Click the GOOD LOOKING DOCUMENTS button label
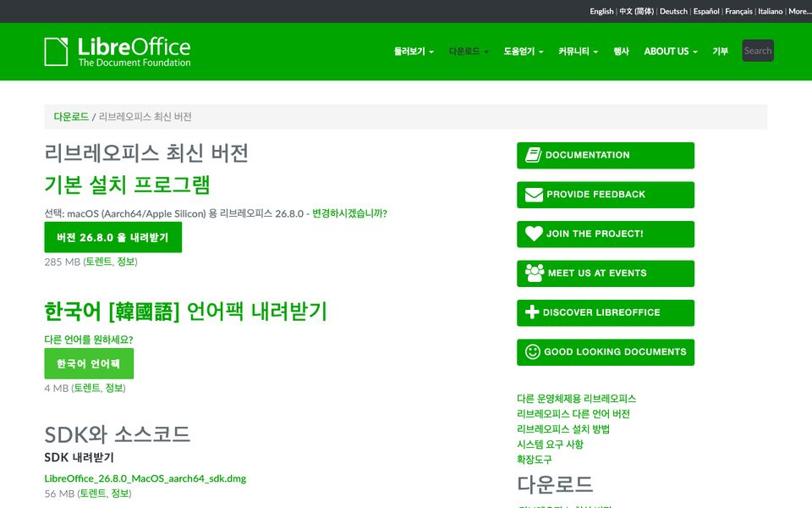The height and width of the screenshot is (508, 812). (615, 352)
